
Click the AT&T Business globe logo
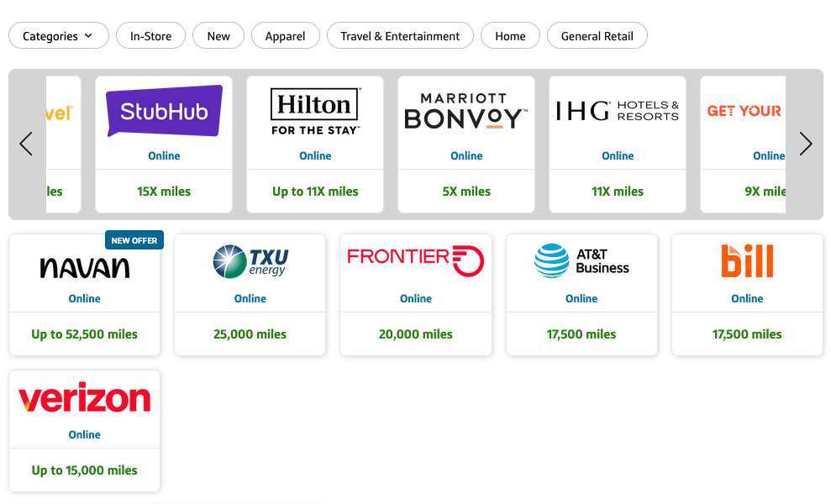(551, 260)
